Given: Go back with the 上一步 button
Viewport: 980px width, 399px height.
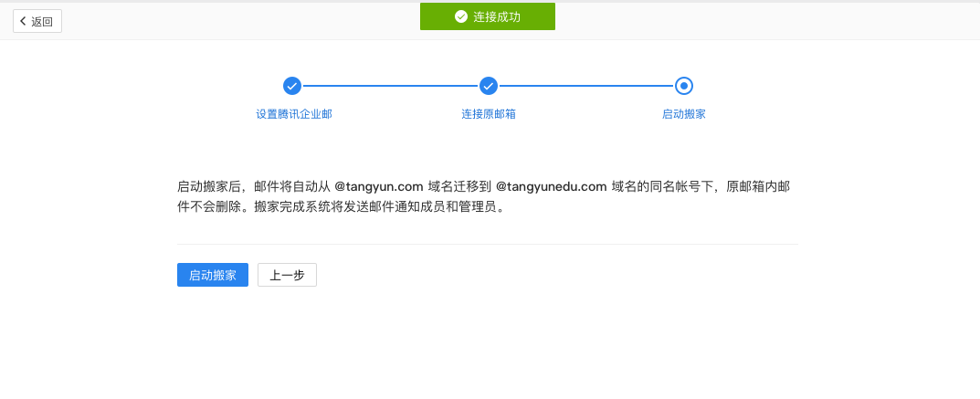Looking at the screenshot, I should (287, 275).
